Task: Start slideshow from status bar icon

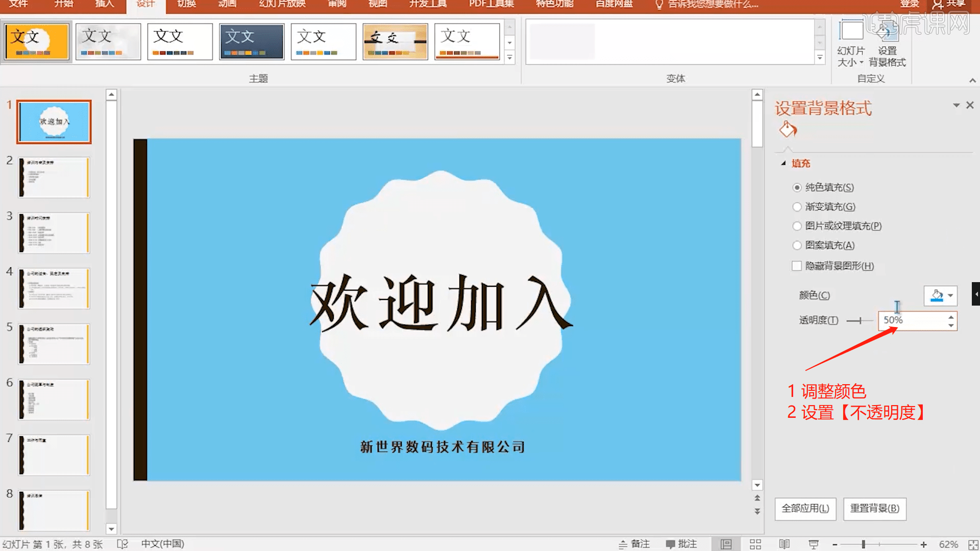Action: tap(814, 544)
